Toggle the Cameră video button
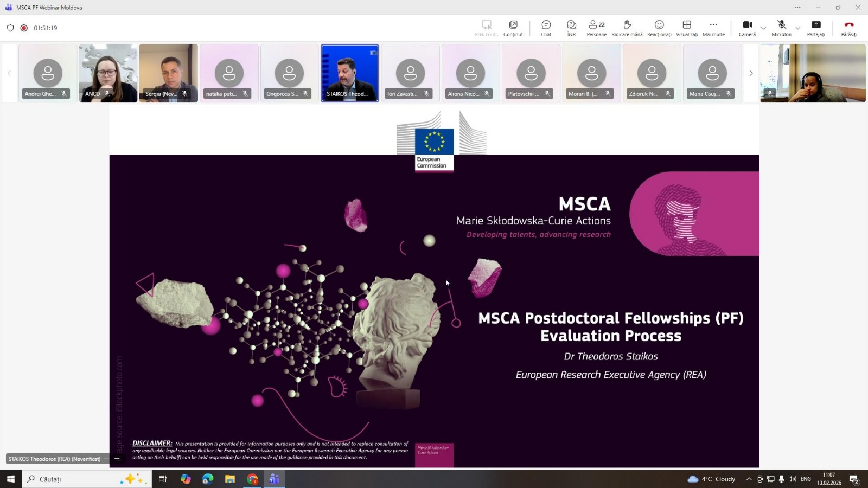This screenshot has height=488, width=868. [x=747, y=28]
